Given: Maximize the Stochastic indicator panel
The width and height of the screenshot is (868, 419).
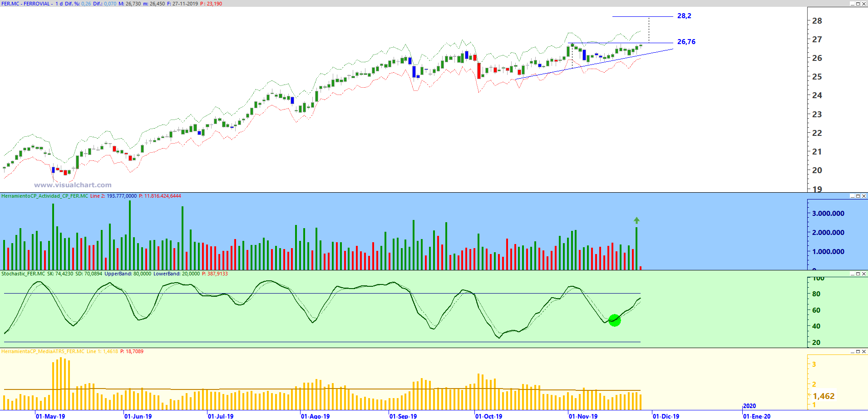Looking at the screenshot, I should click(x=858, y=274).
